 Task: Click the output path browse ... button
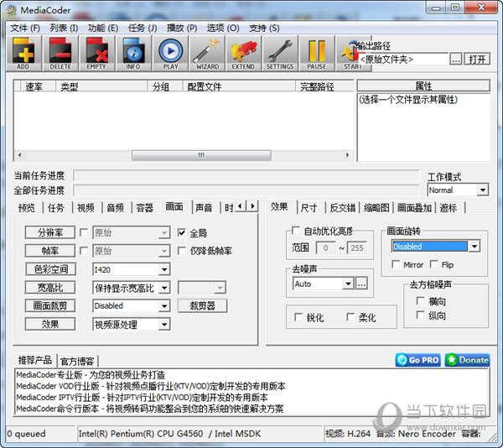(x=456, y=59)
